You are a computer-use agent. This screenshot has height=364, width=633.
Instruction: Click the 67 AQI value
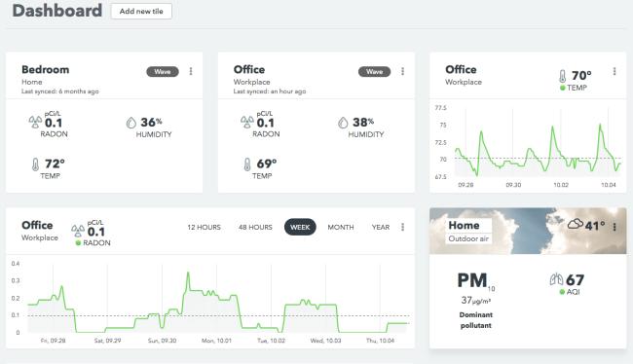[575, 279]
